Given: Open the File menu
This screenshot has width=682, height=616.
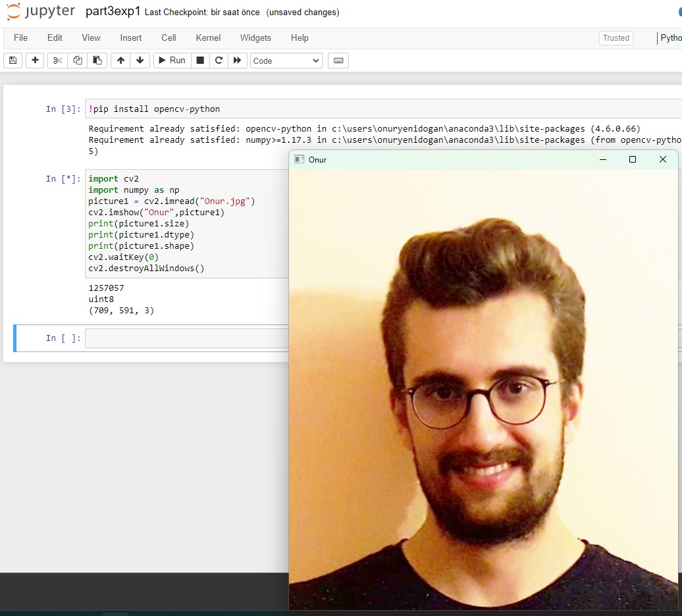Looking at the screenshot, I should pyautogui.click(x=20, y=38).
